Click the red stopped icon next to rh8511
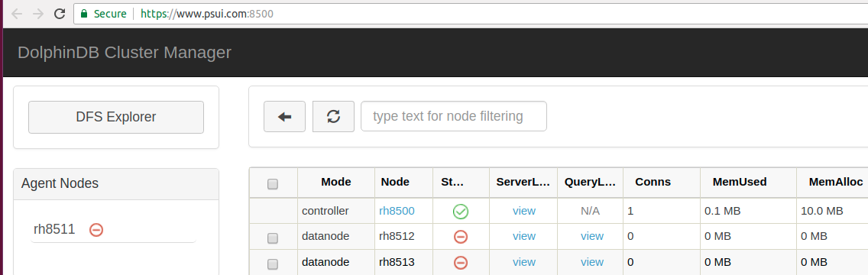868x275 pixels. click(x=96, y=229)
